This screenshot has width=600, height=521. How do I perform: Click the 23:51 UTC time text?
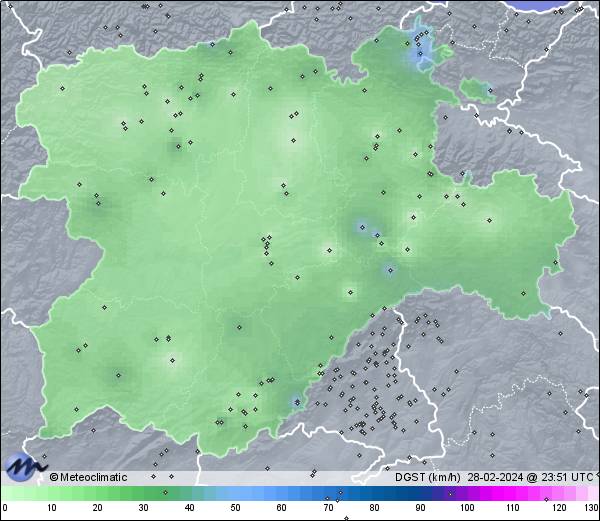pos(567,477)
